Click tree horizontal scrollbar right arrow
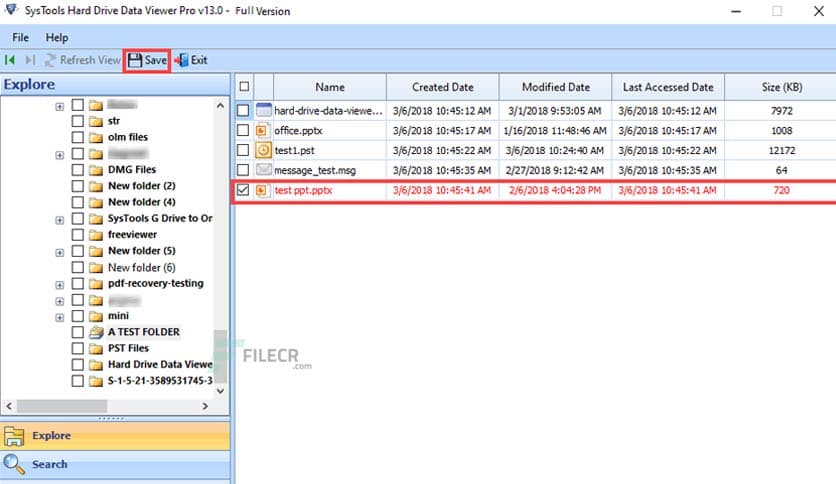The width and height of the screenshot is (836, 484). (205, 406)
